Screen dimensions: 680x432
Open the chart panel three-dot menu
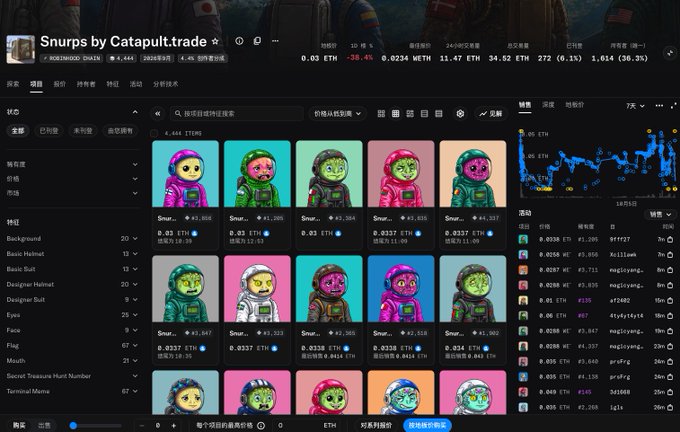659,105
